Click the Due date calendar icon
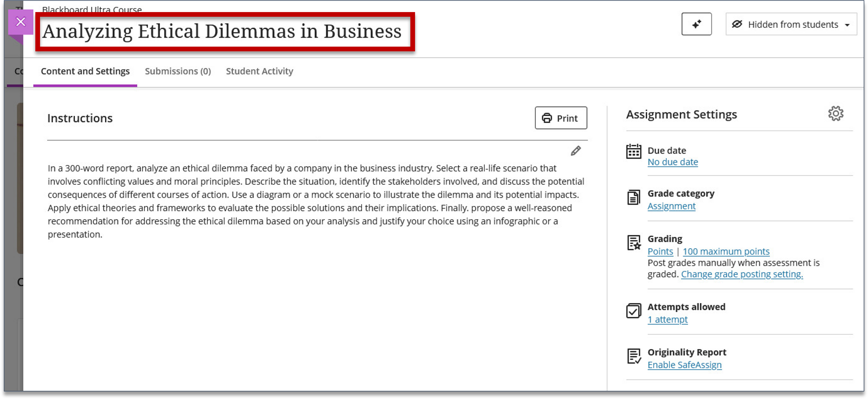The width and height of the screenshot is (868, 399). 634,151
